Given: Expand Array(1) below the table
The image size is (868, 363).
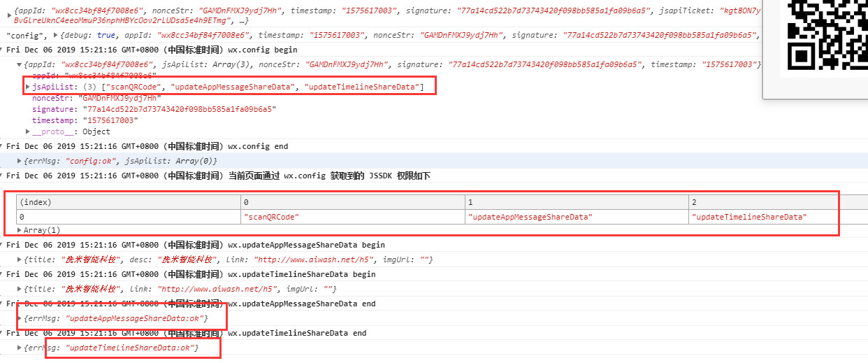Looking at the screenshot, I should (x=20, y=230).
